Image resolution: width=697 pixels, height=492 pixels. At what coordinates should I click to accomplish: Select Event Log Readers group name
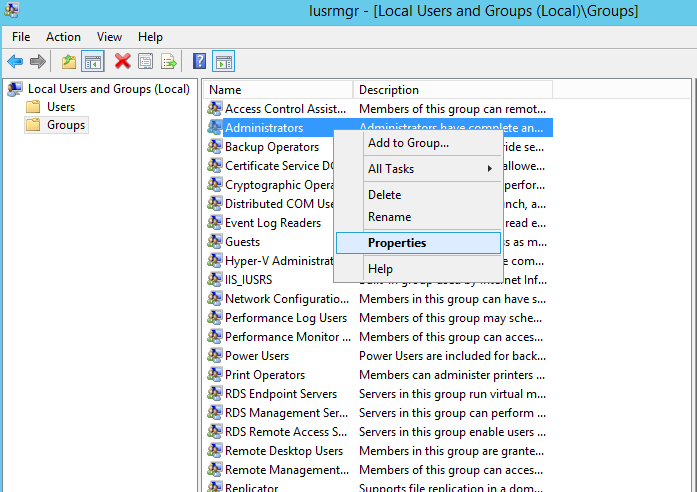point(273,223)
